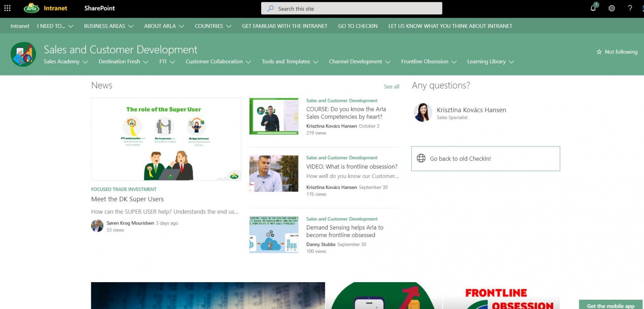This screenshot has height=309, width=644.
Task: Click the How can the SUPER USER help description
Action: 165,212
